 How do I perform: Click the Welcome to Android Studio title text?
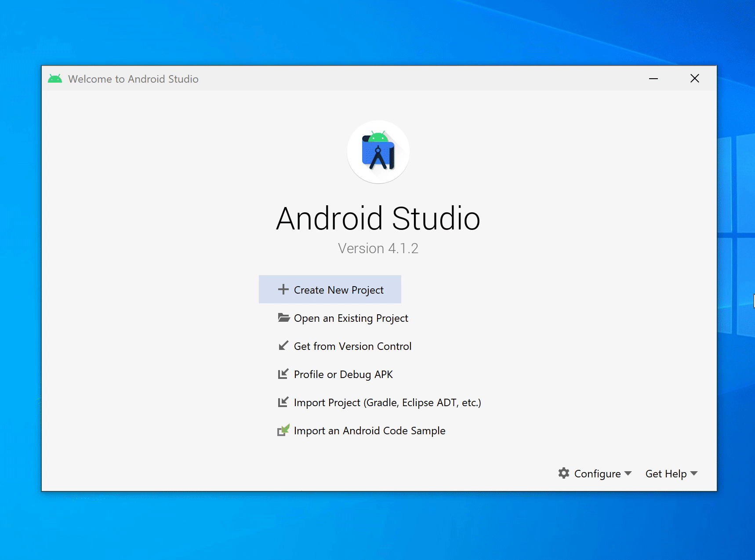134,78
